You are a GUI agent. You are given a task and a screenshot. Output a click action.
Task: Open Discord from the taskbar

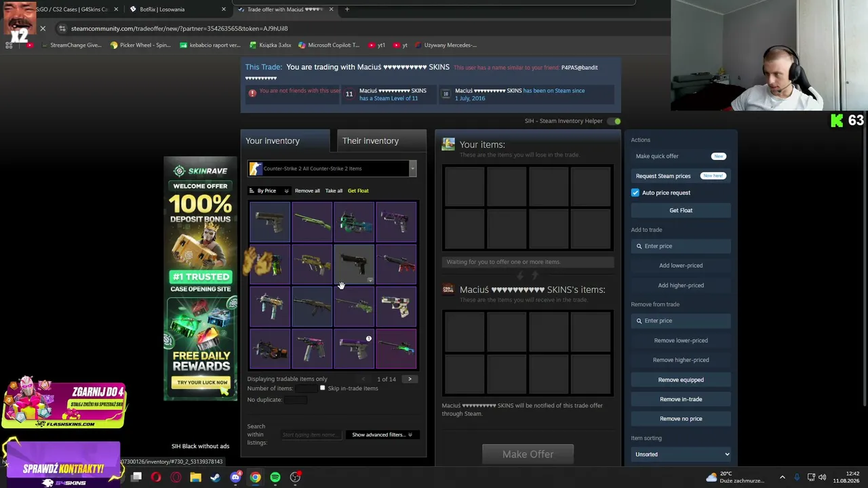[x=235, y=477]
